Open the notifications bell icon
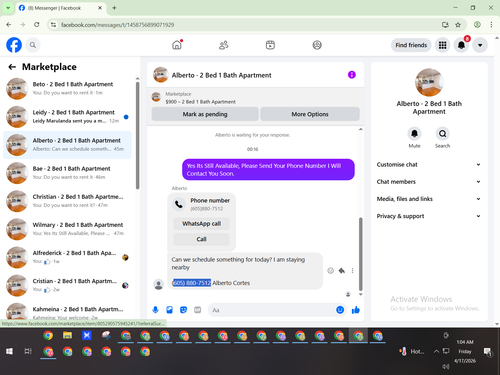 [461, 45]
